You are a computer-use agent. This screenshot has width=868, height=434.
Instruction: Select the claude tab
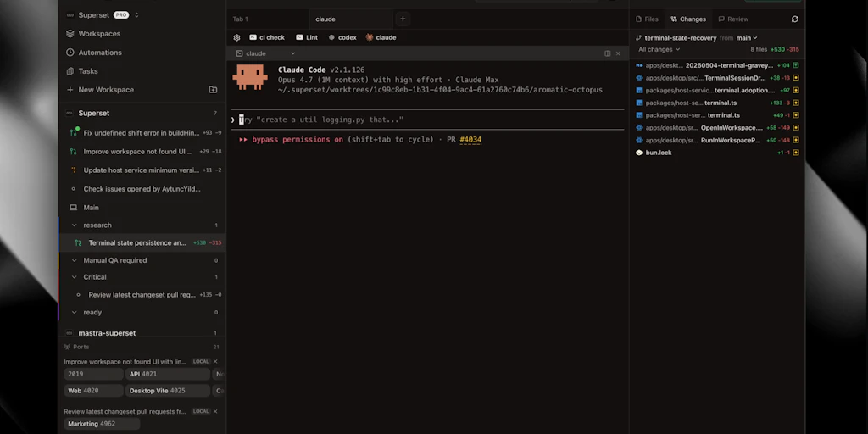tap(350, 19)
